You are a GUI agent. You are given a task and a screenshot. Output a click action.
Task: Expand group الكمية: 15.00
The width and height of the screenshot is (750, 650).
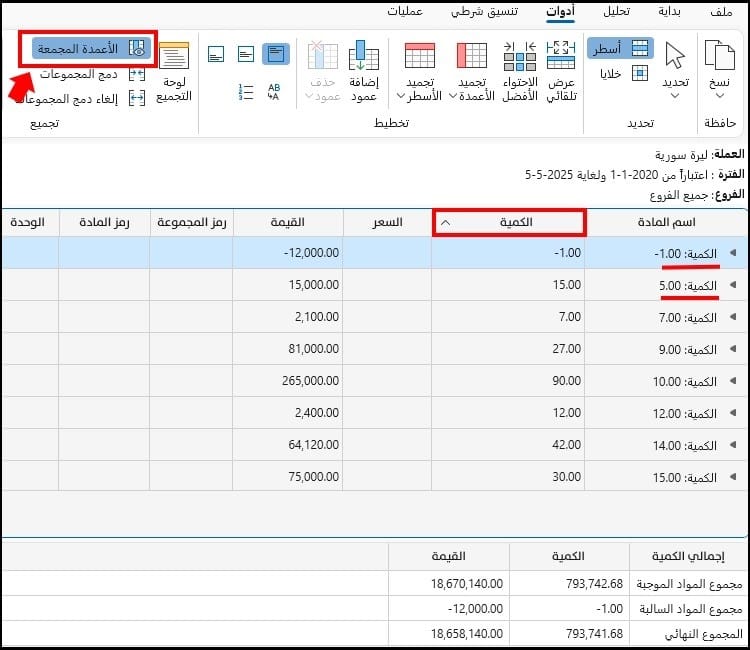[733, 476]
